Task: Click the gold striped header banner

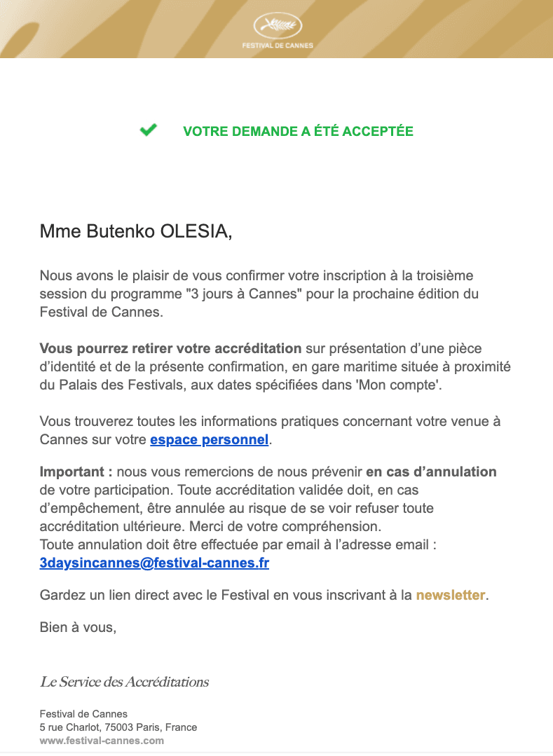Action: click(x=276, y=29)
